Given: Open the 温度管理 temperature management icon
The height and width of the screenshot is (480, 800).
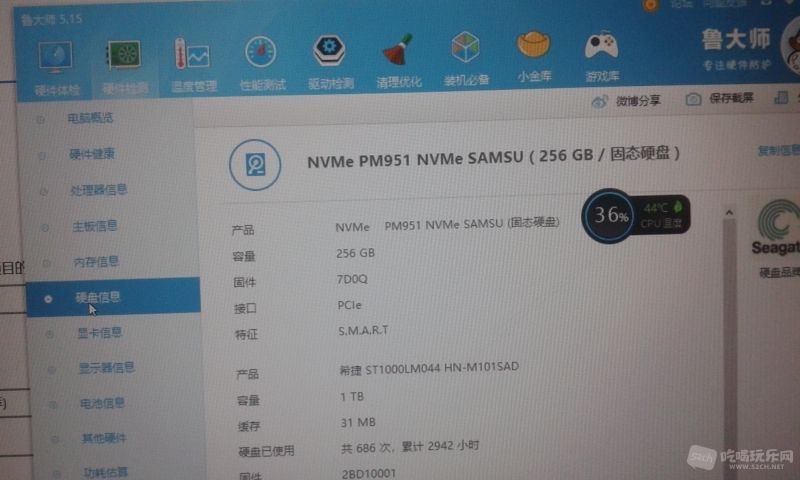Looking at the screenshot, I should 192,54.
